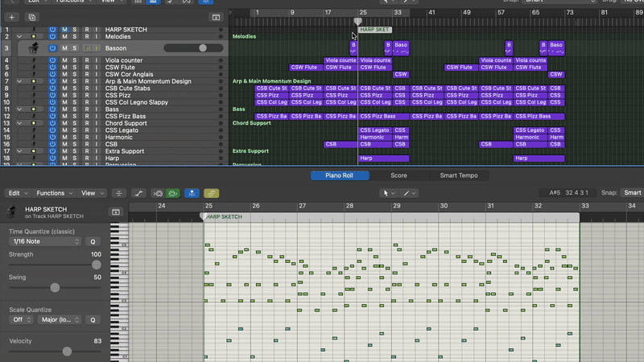The height and width of the screenshot is (362, 644).
Task: Open the piano roll Functions menu
Action: pyautogui.click(x=54, y=193)
